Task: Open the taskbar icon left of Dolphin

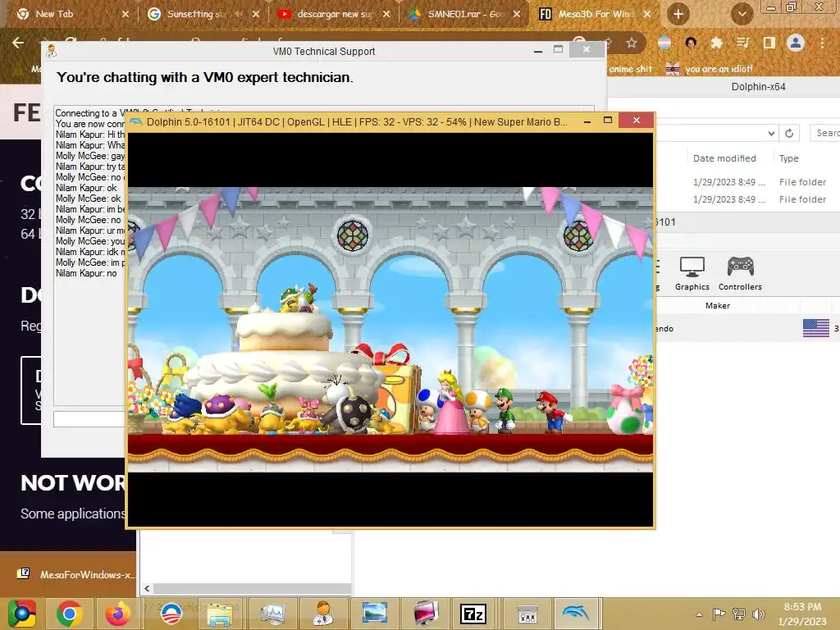Action: click(527, 614)
